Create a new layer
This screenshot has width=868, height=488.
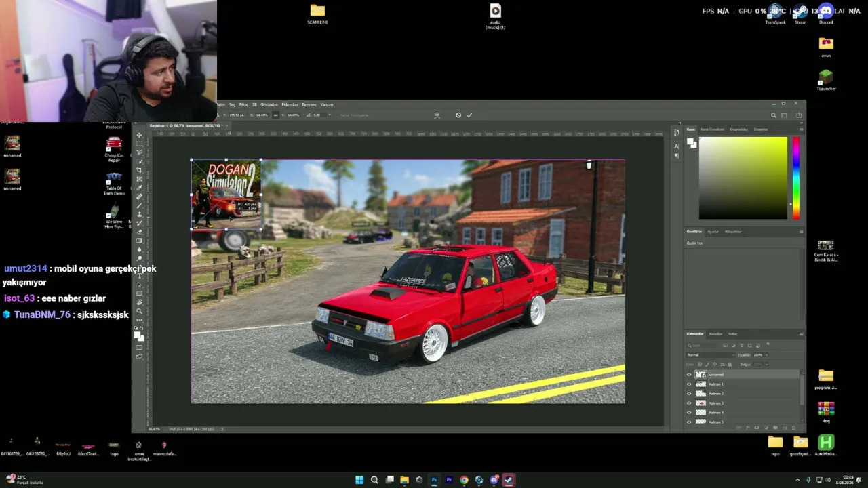(785, 428)
